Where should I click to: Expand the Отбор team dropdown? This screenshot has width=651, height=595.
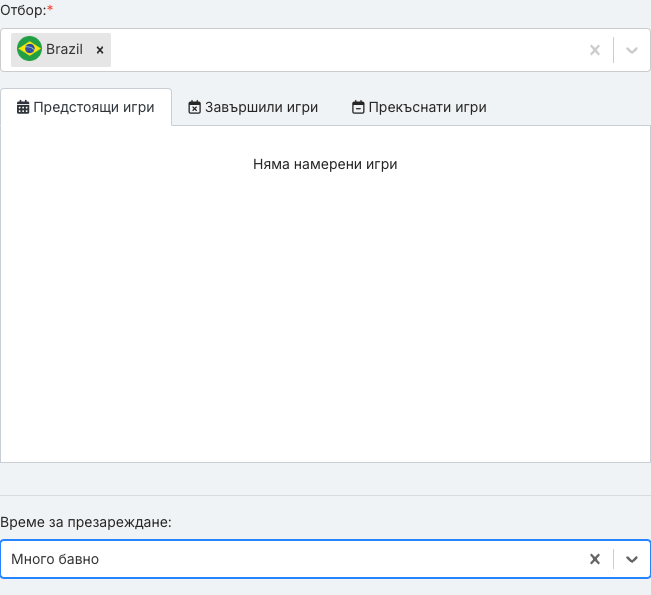click(631, 50)
